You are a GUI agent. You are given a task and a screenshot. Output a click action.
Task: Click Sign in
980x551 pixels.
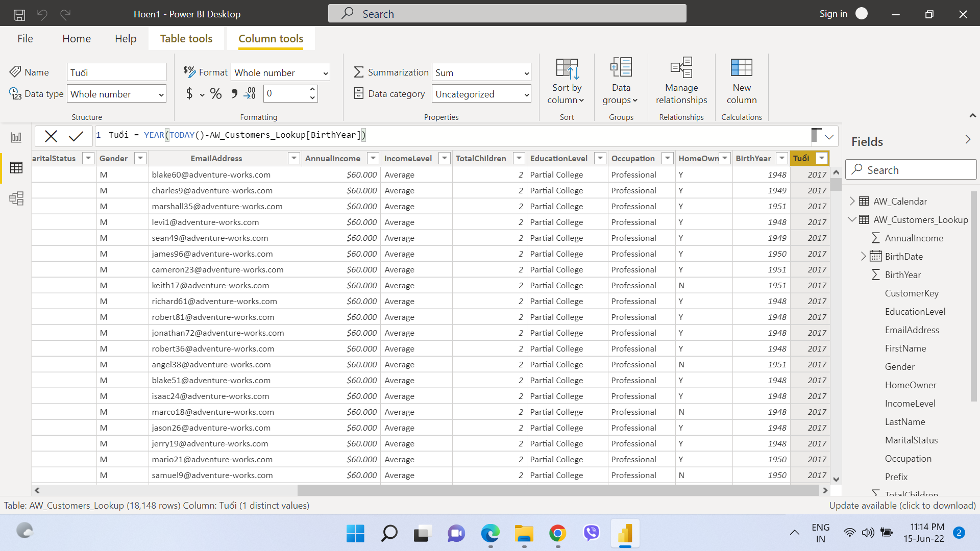(833, 14)
